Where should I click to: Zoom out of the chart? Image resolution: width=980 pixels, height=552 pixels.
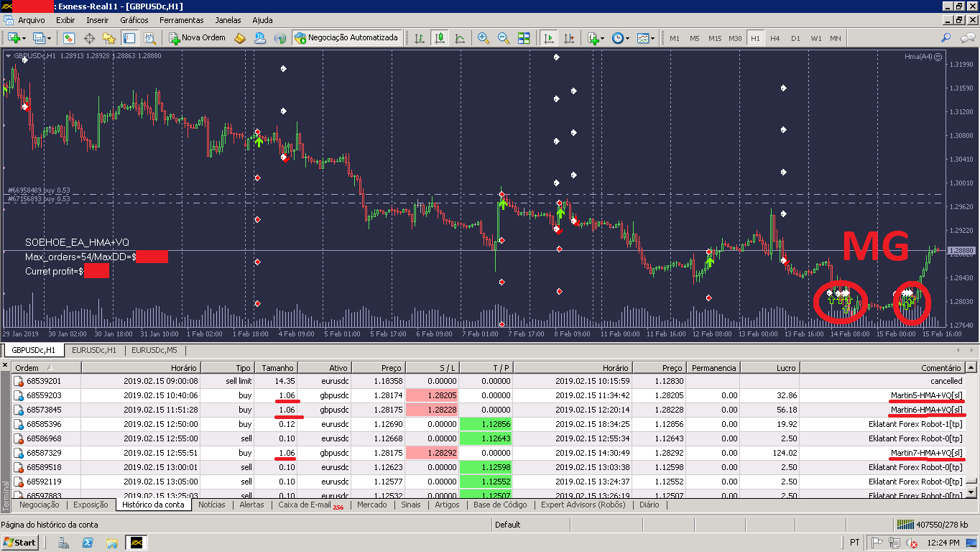coord(504,38)
